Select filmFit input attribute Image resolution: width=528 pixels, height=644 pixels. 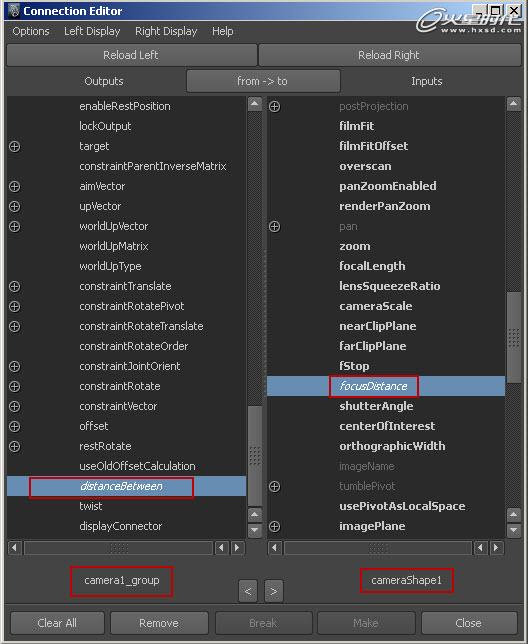tap(356, 126)
